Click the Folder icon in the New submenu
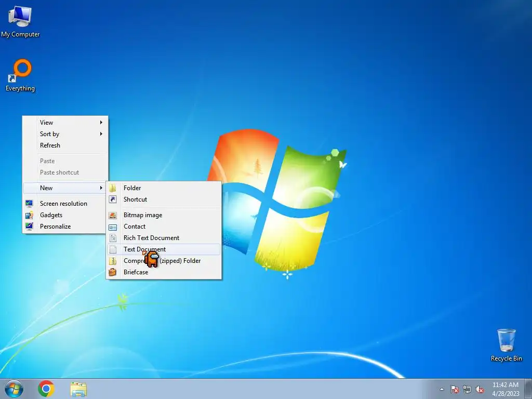The width and height of the screenshot is (532, 399). pos(113,188)
